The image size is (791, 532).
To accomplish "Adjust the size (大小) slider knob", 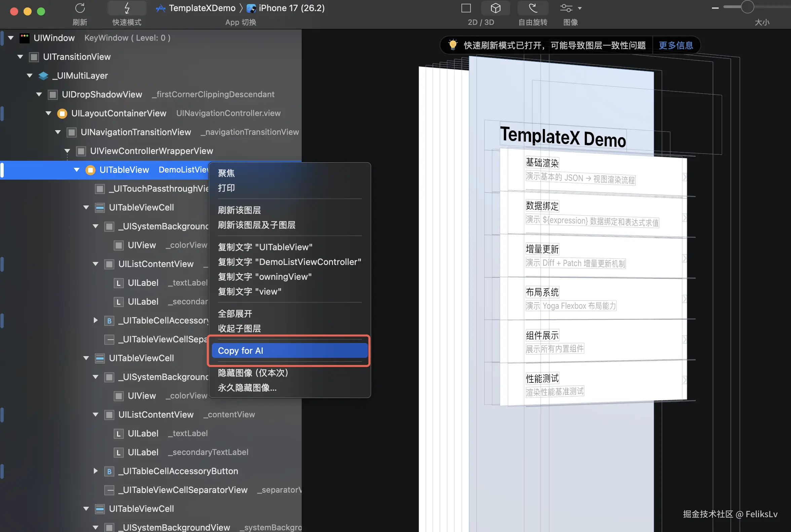I will point(747,7).
